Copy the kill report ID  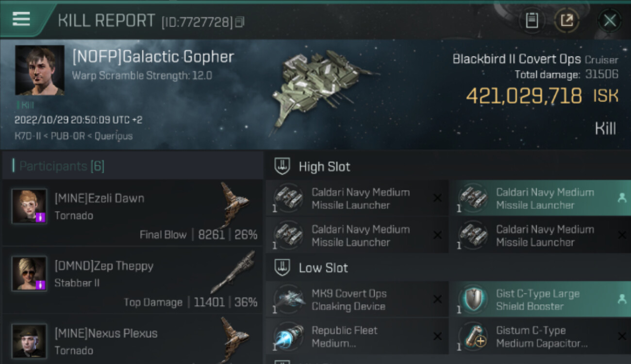coord(239,22)
